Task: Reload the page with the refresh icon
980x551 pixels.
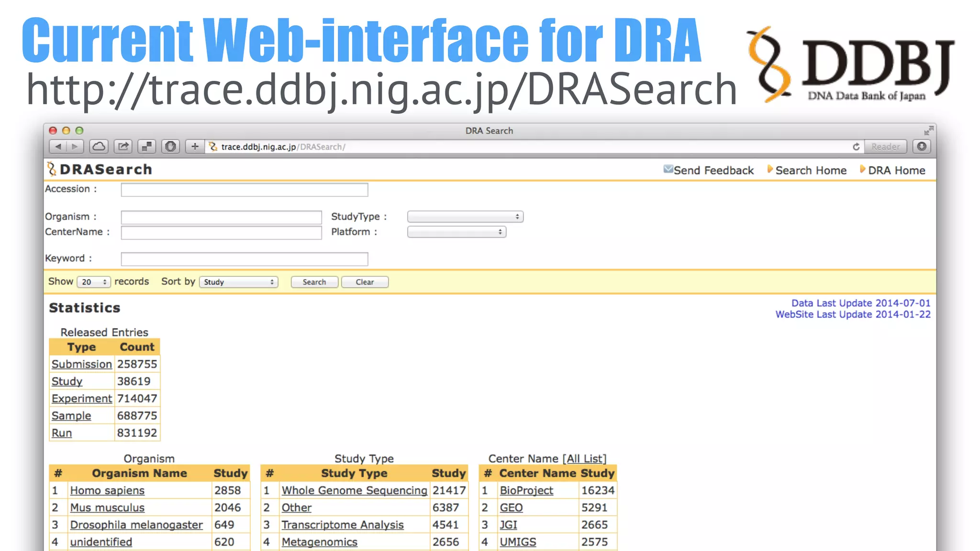Action: [856, 147]
